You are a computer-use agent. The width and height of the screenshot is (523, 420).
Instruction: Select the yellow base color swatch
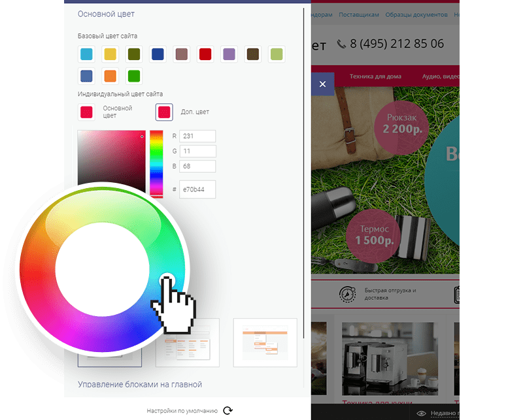tap(110, 54)
